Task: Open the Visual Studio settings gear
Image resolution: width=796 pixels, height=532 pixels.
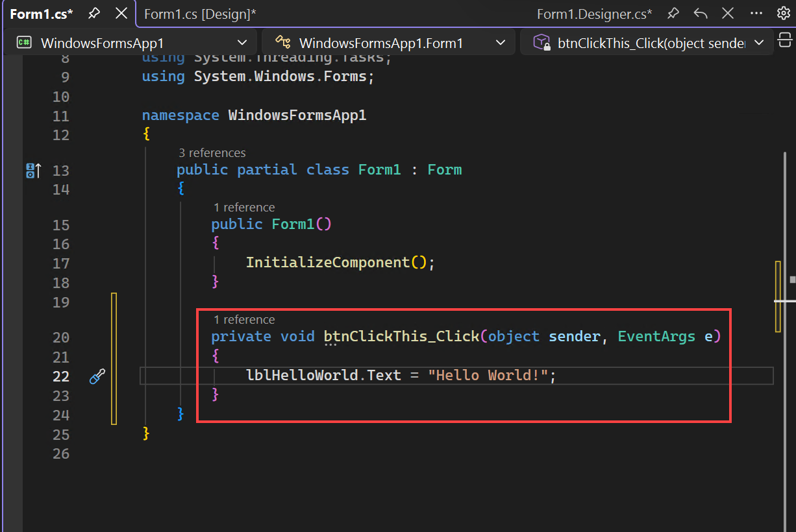Action: coord(784,13)
